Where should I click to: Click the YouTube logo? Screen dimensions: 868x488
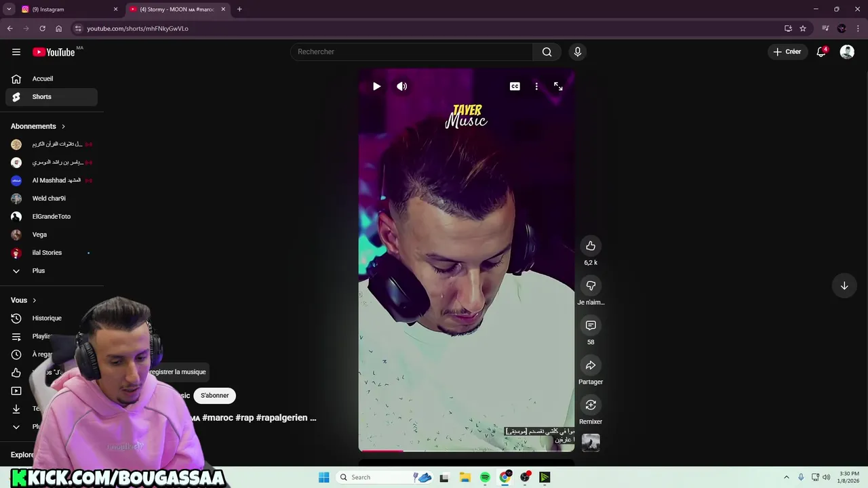(x=54, y=52)
